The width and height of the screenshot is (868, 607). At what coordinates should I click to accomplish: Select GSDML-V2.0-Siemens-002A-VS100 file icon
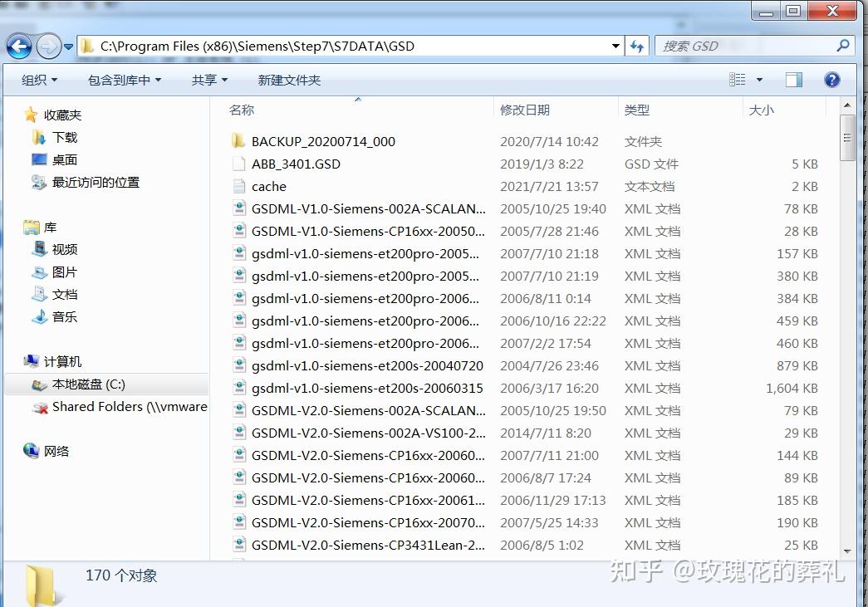click(238, 433)
